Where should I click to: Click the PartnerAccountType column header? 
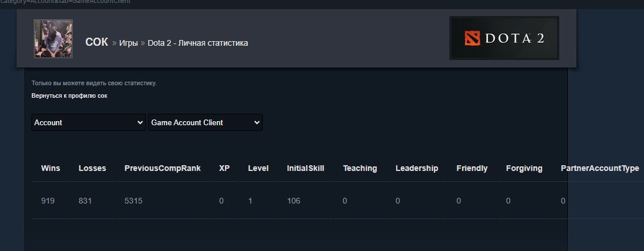[x=600, y=168]
